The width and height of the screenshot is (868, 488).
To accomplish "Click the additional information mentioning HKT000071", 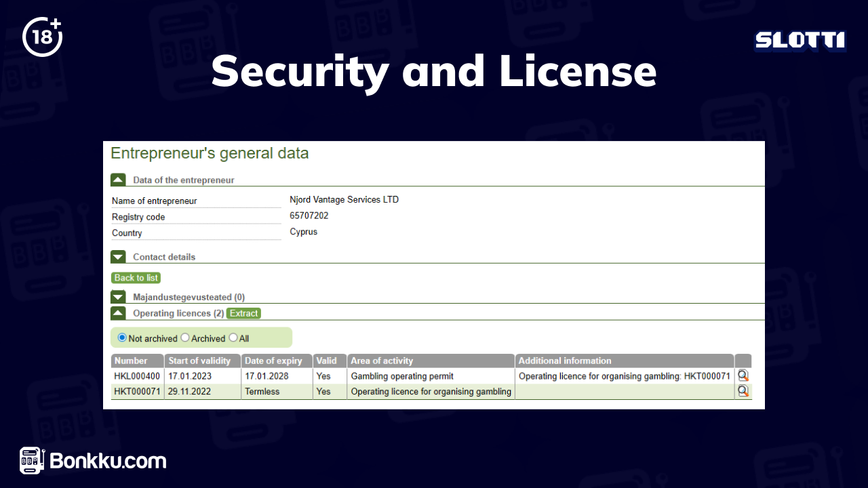I will (625, 375).
